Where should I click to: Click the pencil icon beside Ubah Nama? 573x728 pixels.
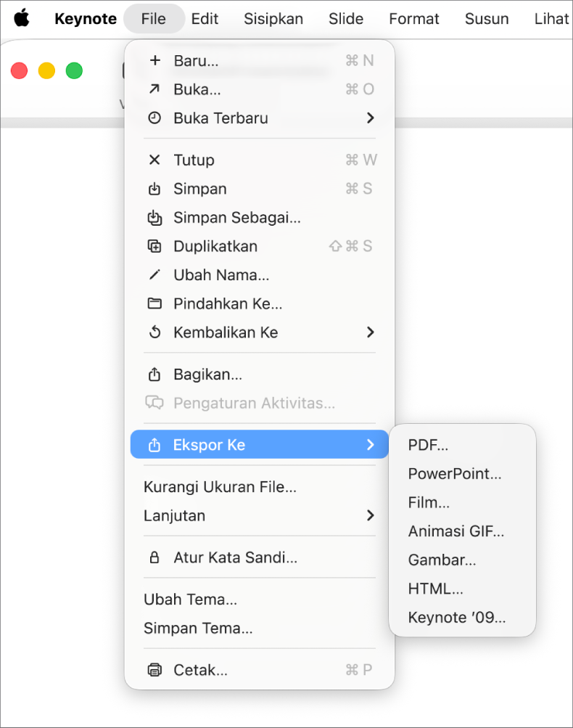tap(154, 275)
